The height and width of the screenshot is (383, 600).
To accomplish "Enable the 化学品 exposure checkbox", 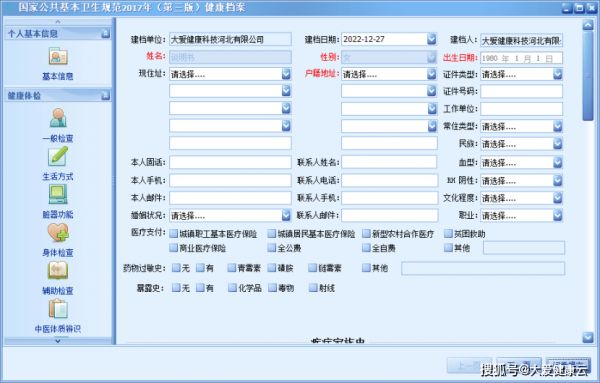I will pyautogui.click(x=232, y=288).
